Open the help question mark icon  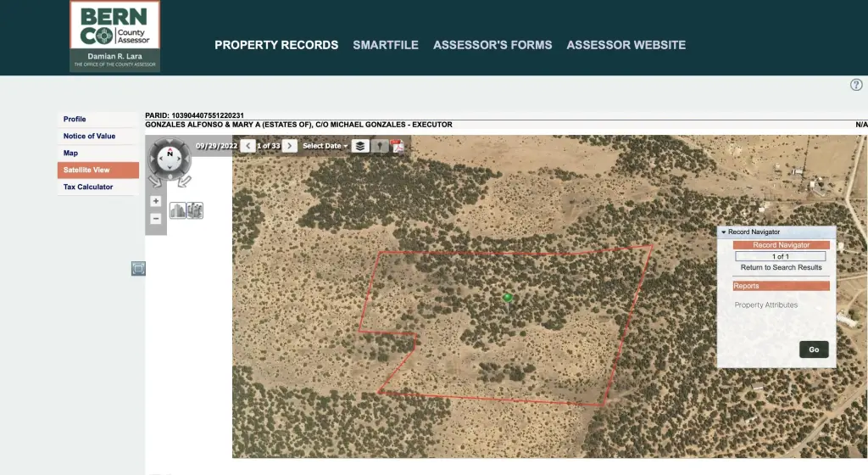point(856,85)
